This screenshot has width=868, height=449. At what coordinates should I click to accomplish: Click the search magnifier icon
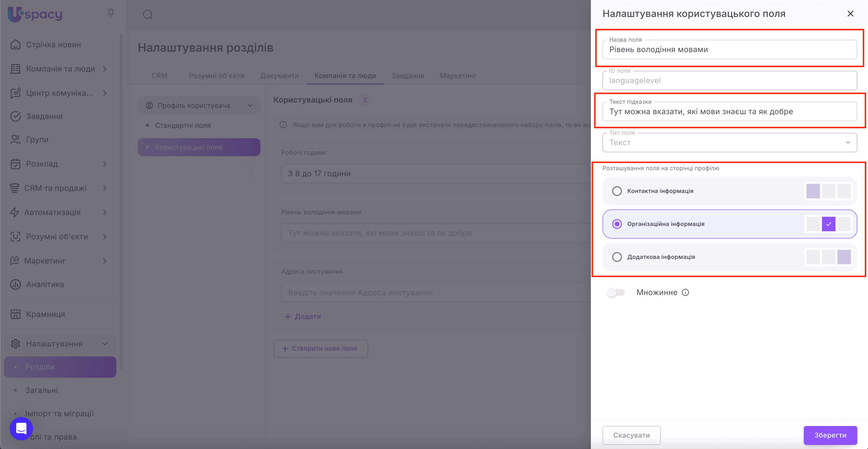(x=148, y=15)
